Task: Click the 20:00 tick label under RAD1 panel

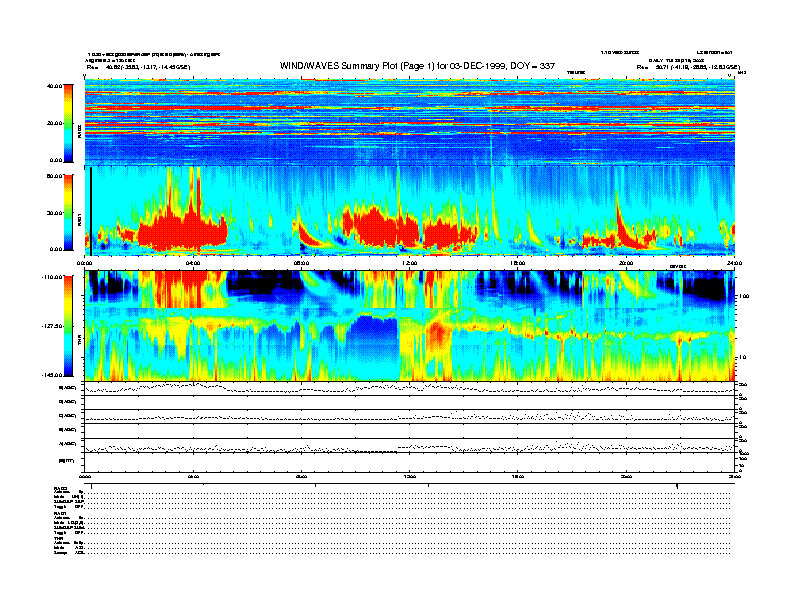Action: click(626, 263)
